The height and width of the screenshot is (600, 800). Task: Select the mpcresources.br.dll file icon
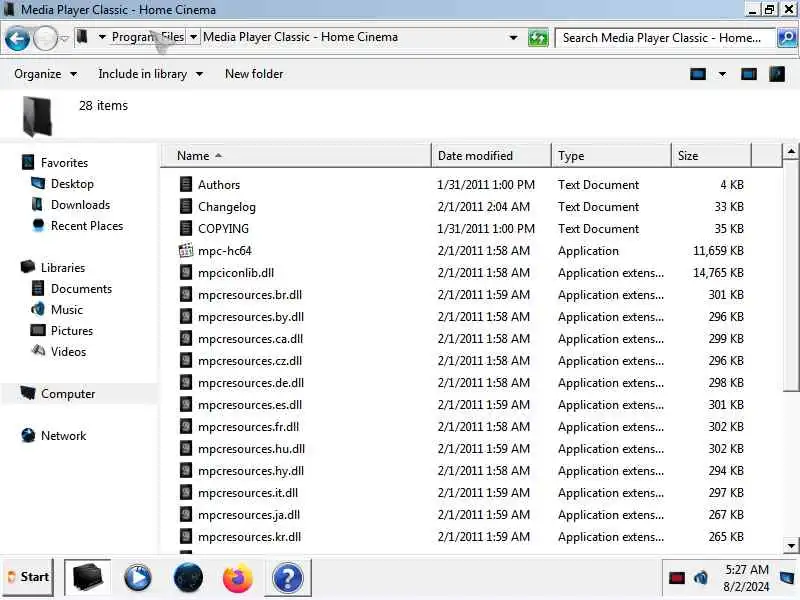pyautogui.click(x=186, y=294)
